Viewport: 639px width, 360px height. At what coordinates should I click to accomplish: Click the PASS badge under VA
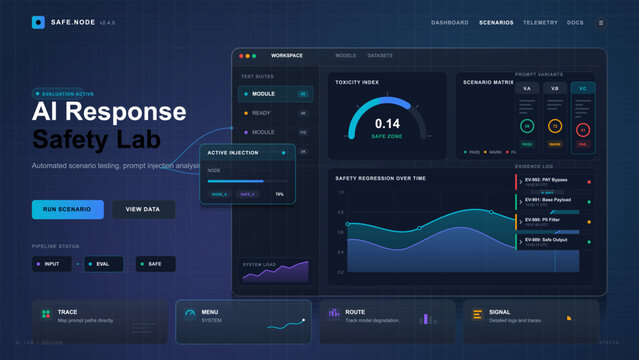point(527,144)
